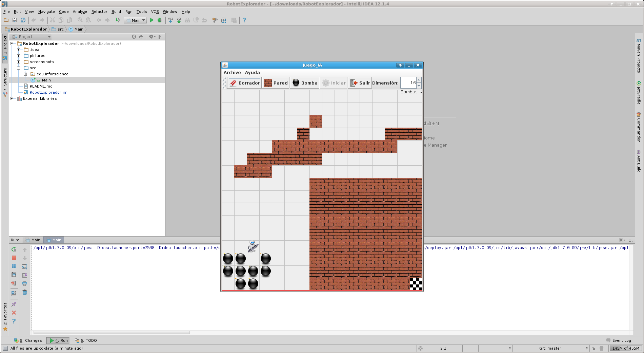Click the Dimensión value field
644x353 pixels.
408,83
